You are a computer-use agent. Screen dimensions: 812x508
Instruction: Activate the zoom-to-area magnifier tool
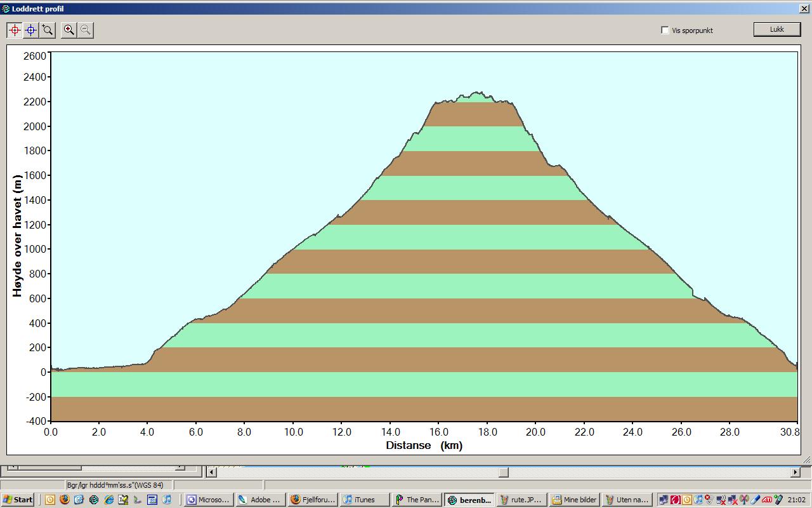48,30
